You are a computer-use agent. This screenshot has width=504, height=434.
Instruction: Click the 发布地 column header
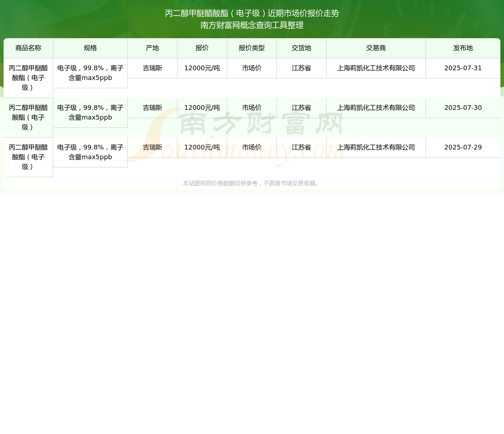point(463,48)
